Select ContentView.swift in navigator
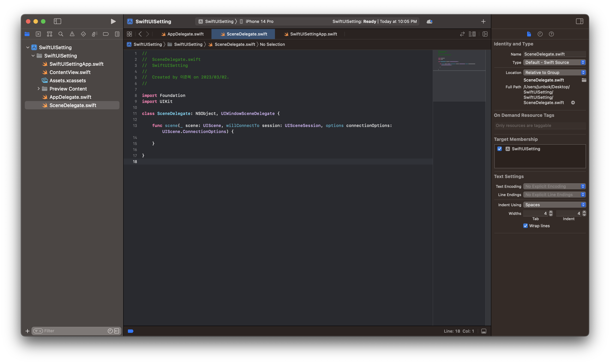 tap(70, 72)
